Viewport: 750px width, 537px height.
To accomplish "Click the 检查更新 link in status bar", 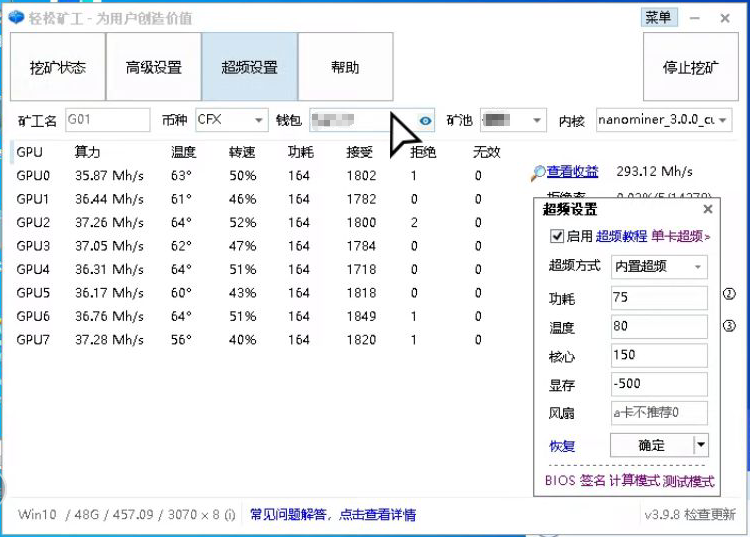I will pyautogui.click(x=710, y=515).
